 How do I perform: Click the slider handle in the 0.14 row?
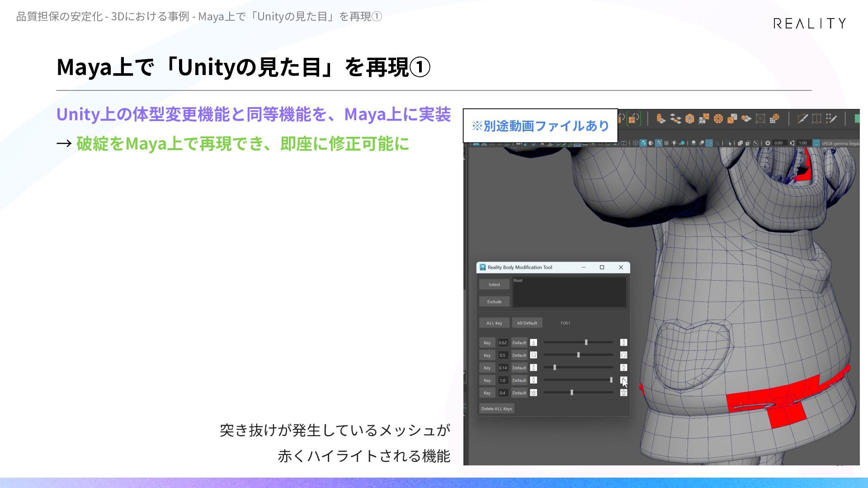555,368
